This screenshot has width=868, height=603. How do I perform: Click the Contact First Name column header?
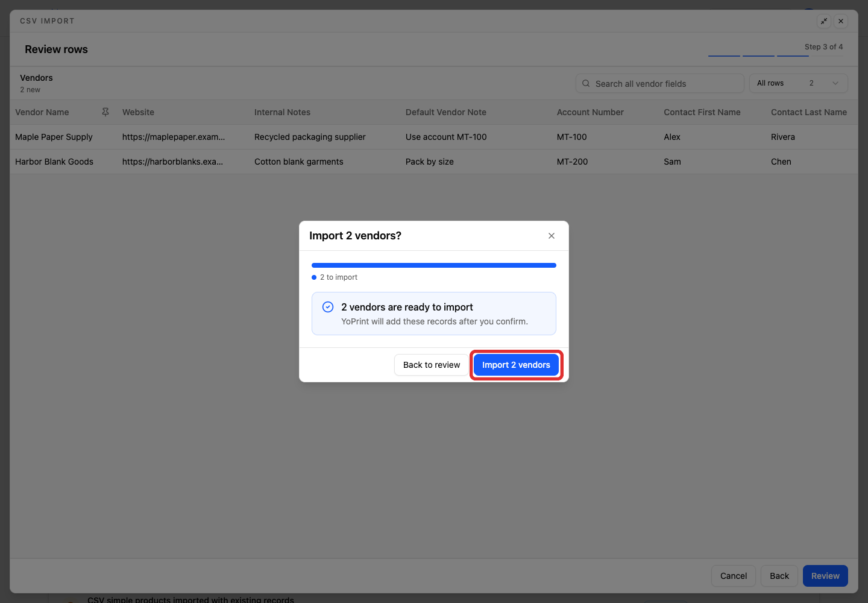tap(702, 112)
